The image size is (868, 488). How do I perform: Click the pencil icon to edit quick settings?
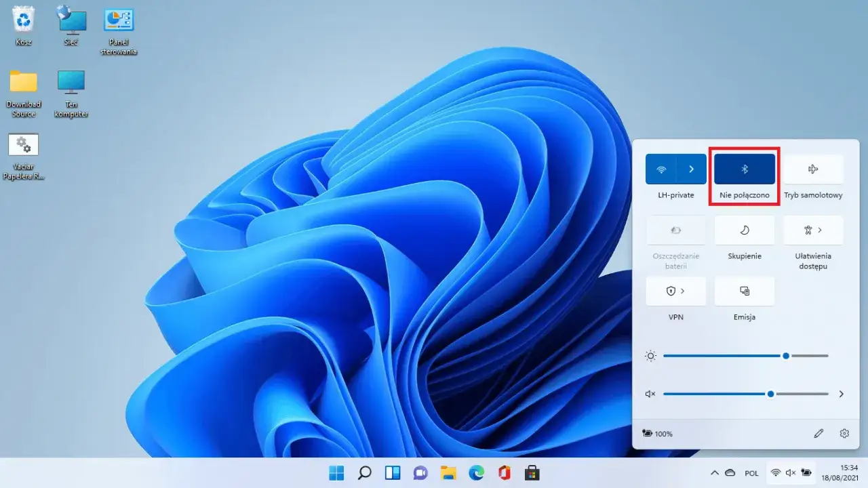[x=818, y=433]
